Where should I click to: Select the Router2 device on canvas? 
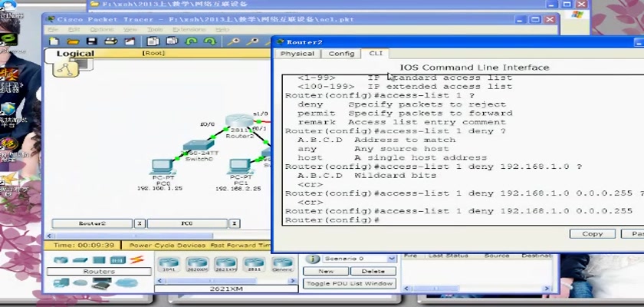pos(239,122)
